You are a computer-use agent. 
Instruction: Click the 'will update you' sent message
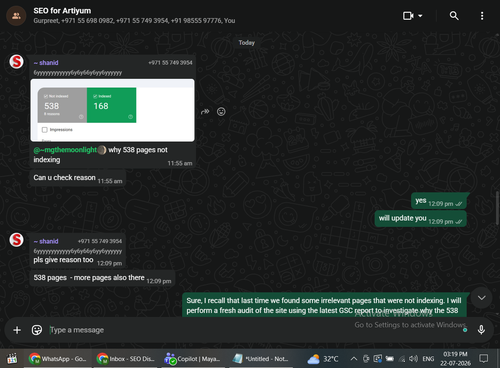pos(420,219)
